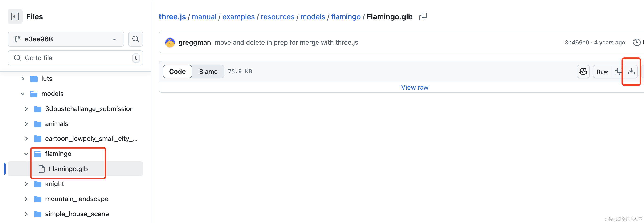Open the commit message link
This screenshot has height=223, width=644.
click(x=286, y=42)
